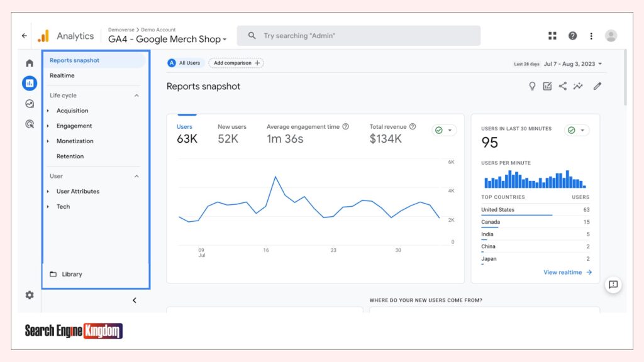Click the Add comparison button
Screen dimensions: 644x362
coord(236,63)
